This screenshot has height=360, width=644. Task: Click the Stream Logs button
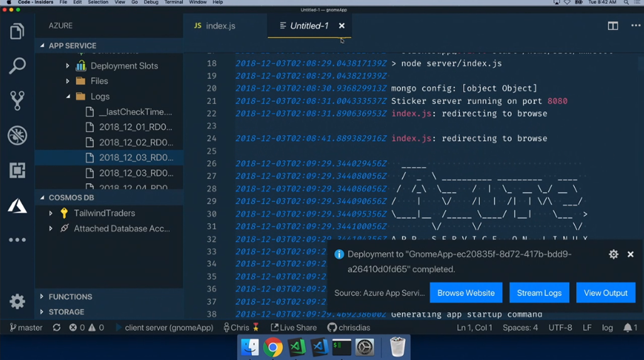[x=539, y=293]
